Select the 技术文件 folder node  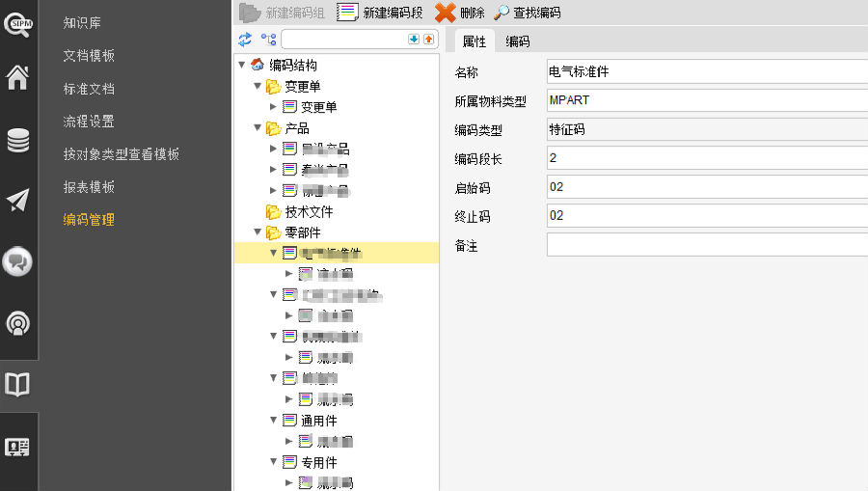click(x=309, y=212)
